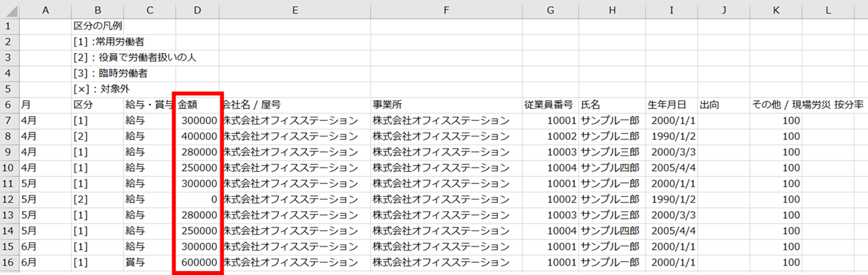Image resolution: width=868 pixels, height=275 pixels.
Task: Click the 月 header cell
Action: tap(45, 105)
